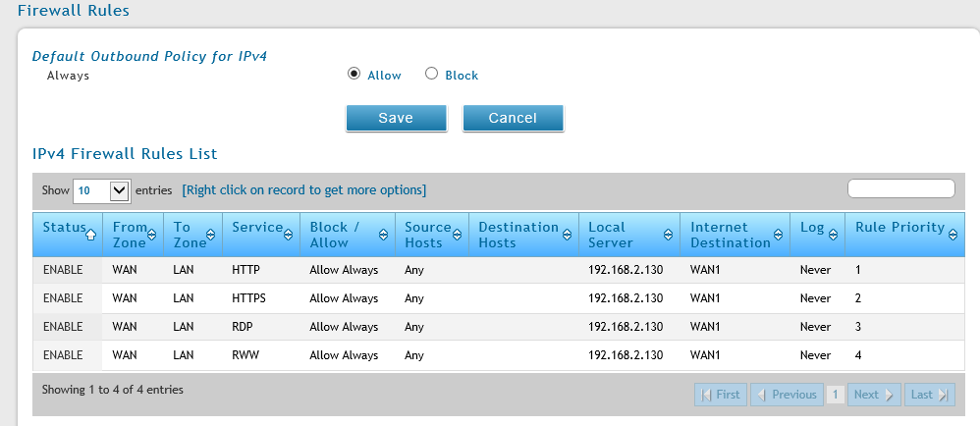Jump to Last page of rules
The height and width of the screenshot is (426, 980).
pyautogui.click(x=929, y=395)
